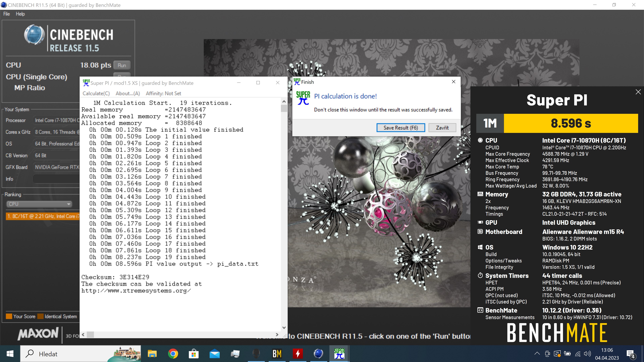Screen dimensions: 644x362
Task: Click the Processor Intel Core i7-10870H field
Action: pos(57,120)
